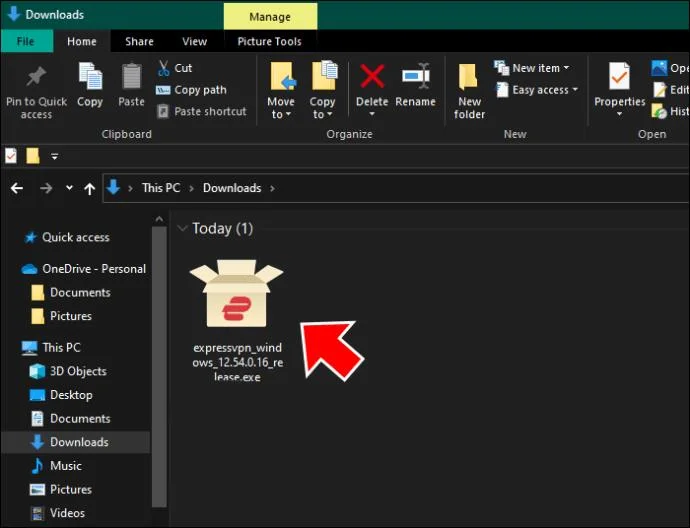This screenshot has width=690, height=528.
Task: Create a New folder
Action: pyautogui.click(x=469, y=90)
